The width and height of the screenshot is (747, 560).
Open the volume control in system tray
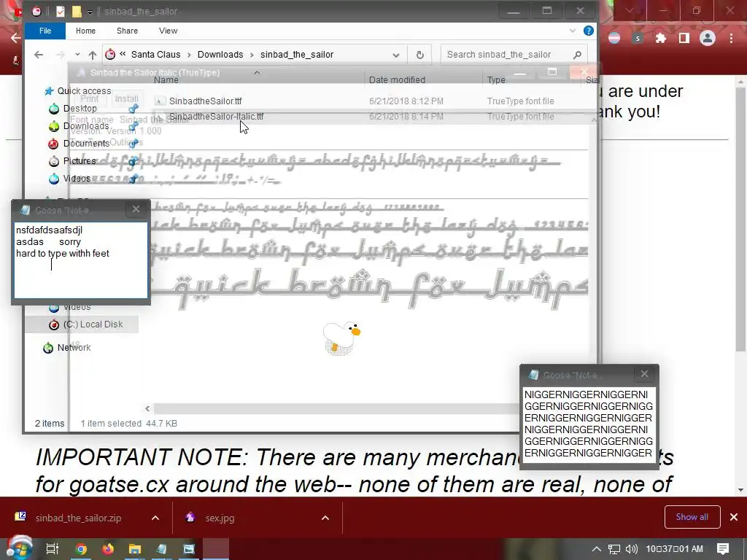632,549
